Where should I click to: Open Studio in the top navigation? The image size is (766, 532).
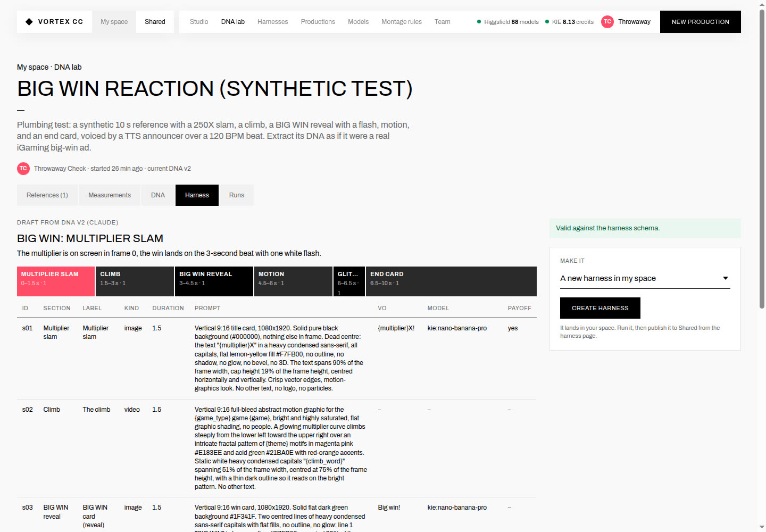pos(199,22)
